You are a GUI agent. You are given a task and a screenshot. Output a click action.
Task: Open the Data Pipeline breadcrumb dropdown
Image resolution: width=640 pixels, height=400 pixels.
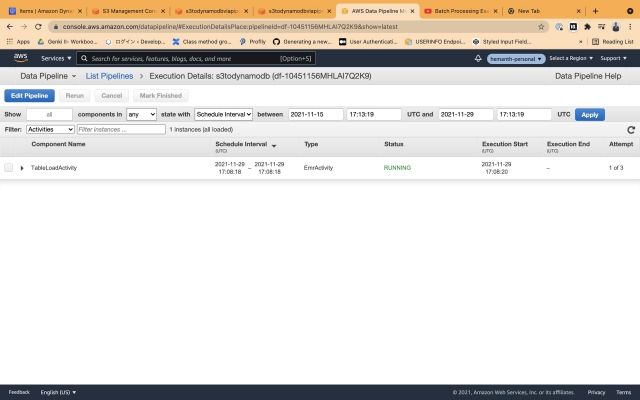[48, 76]
